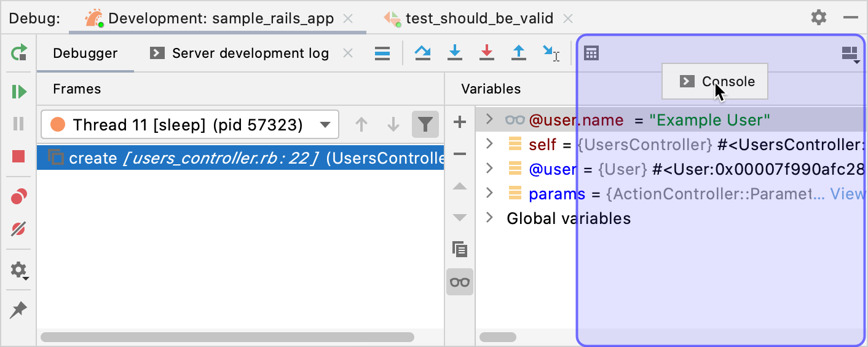Open the layout settings icon at the right of the debugger toolbar
Screen dimensions: 868x347
tap(850, 54)
